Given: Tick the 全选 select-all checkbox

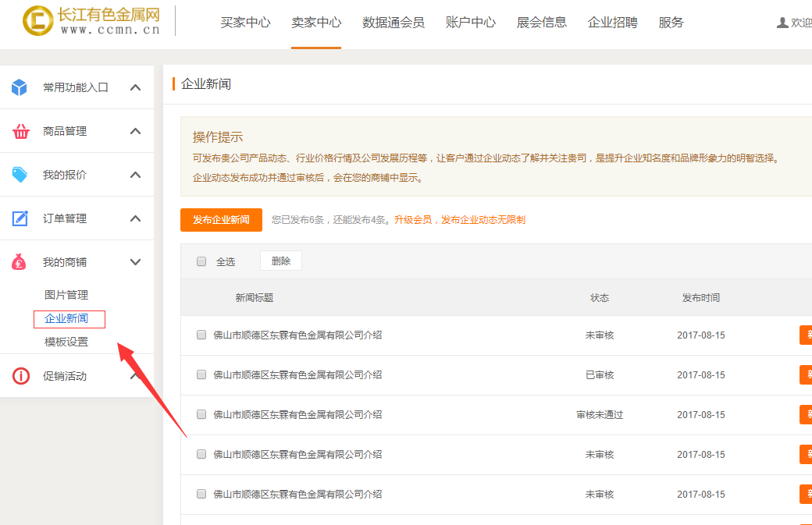Looking at the screenshot, I should 201,261.
